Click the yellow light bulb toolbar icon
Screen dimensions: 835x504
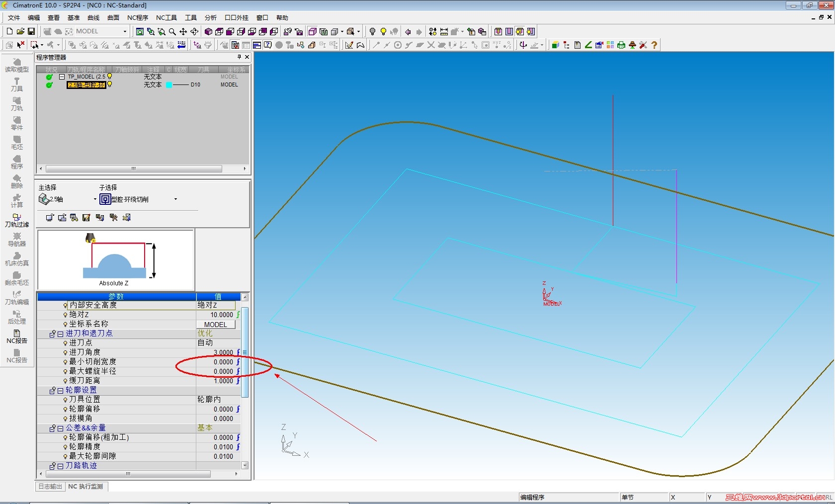[383, 31]
